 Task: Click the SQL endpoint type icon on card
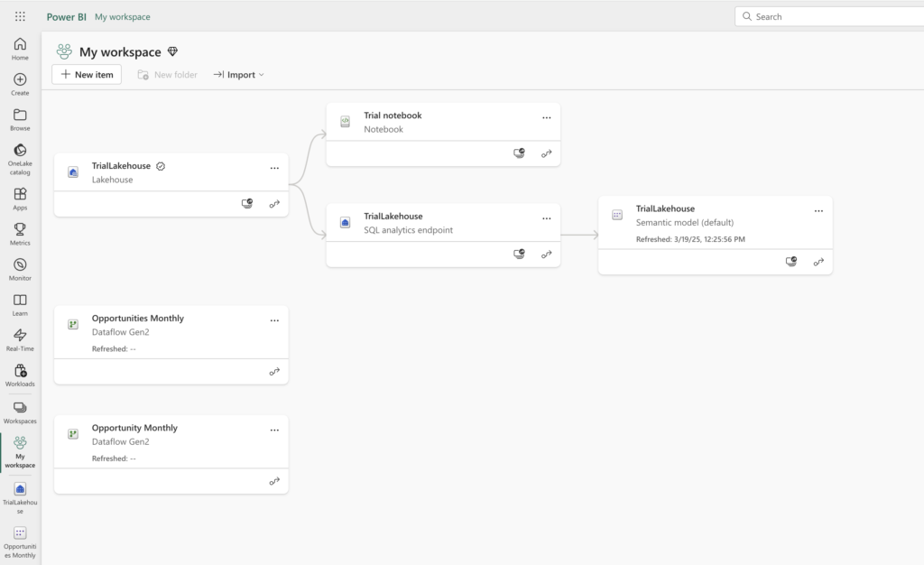(x=346, y=222)
